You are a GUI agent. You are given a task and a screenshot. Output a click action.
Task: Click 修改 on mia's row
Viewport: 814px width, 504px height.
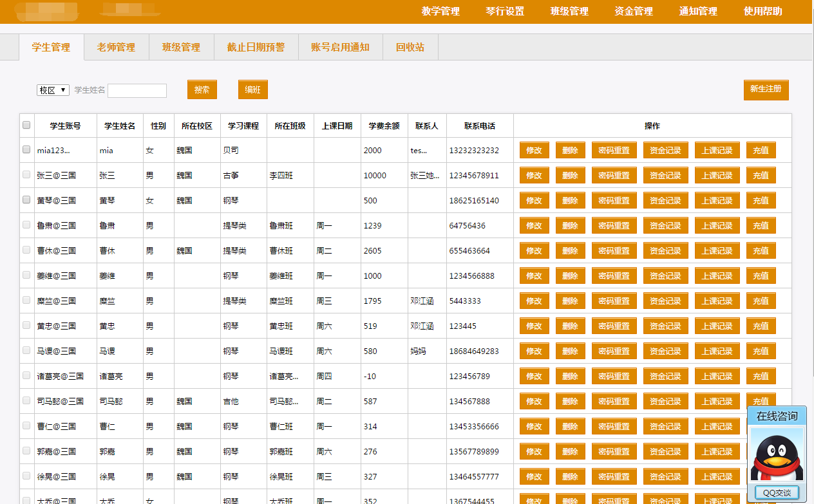point(534,149)
